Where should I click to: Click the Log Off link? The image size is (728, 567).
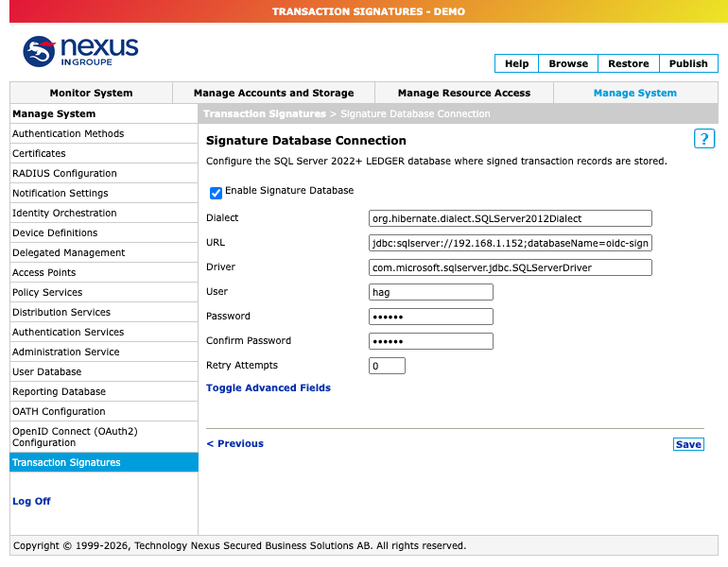pyautogui.click(x=31, y=501)
